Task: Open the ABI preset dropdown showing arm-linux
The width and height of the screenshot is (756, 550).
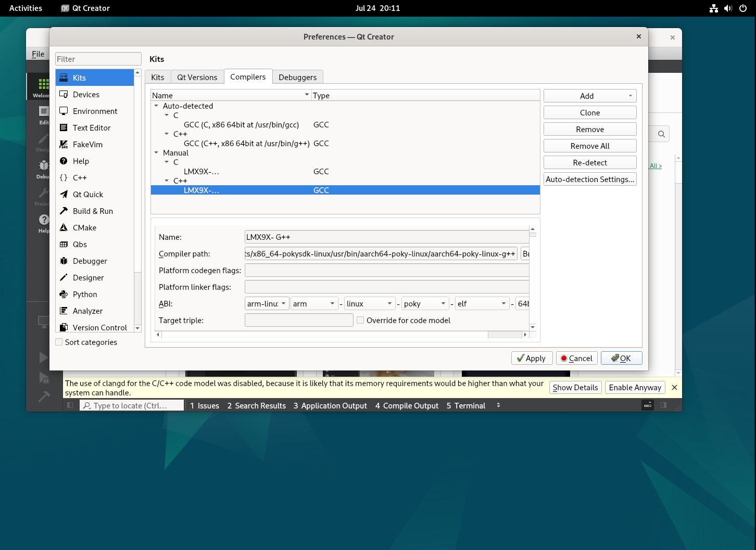Action: [x=267, y=303]
